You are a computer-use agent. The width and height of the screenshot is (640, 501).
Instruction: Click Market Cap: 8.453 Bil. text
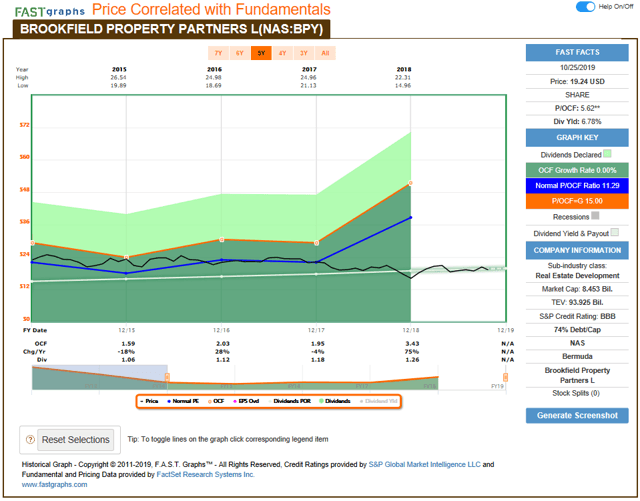tap(577, 289)
